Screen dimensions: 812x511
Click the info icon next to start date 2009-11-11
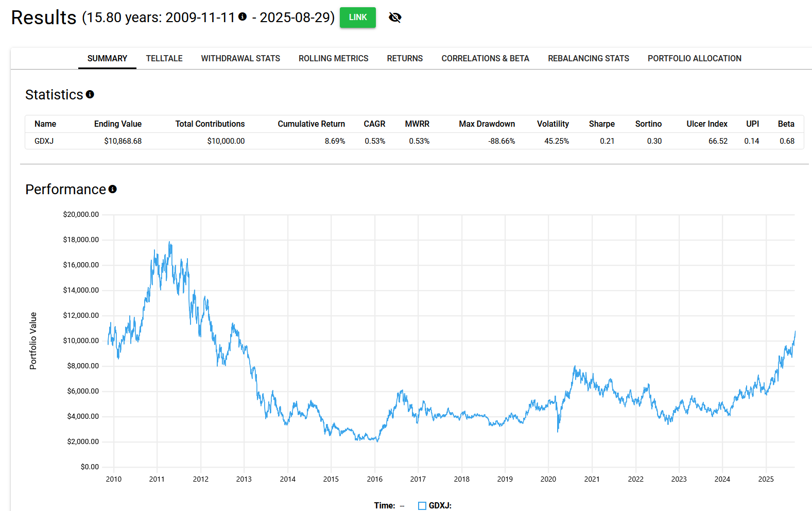[243, 17]
